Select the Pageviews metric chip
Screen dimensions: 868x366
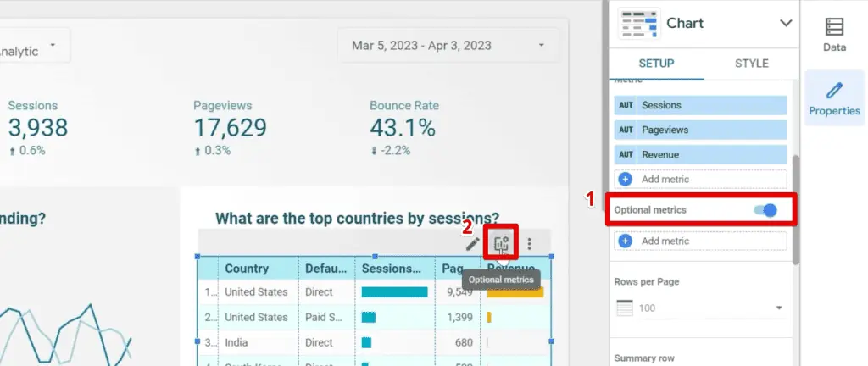(701, 130)
